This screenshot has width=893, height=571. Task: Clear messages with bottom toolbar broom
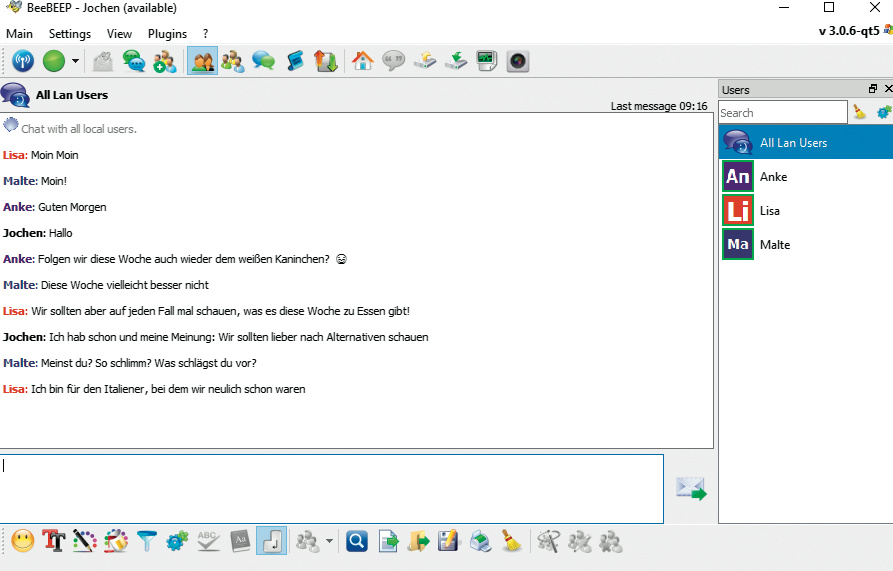[x=511, y=541]
